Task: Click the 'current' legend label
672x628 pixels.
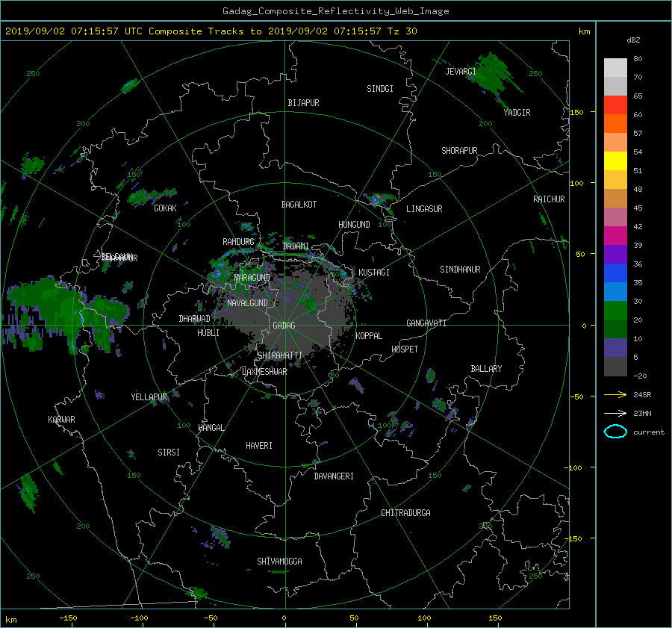Action: (x=648, y=432)
